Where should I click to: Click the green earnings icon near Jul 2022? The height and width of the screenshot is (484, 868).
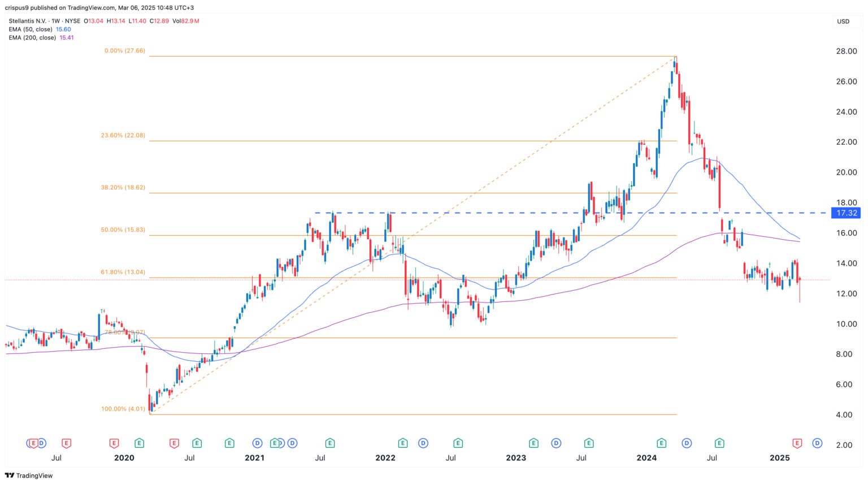pos(458,443)
